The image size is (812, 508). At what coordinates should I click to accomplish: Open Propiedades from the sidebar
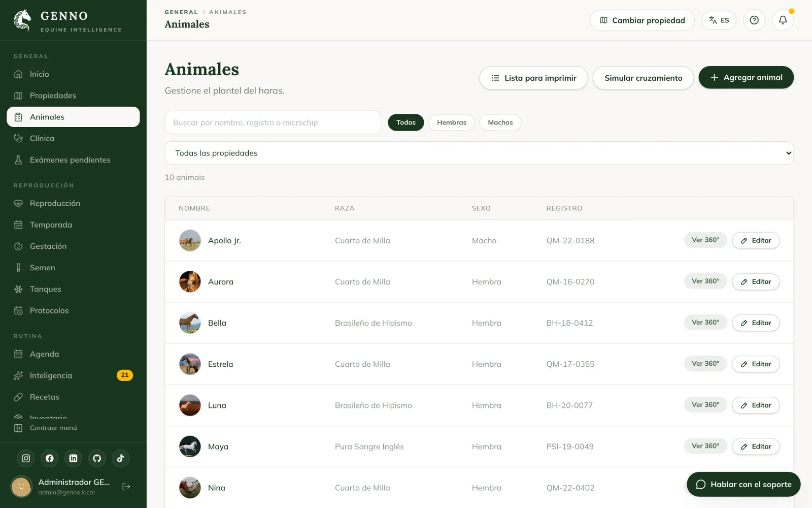tap(73, 96)
